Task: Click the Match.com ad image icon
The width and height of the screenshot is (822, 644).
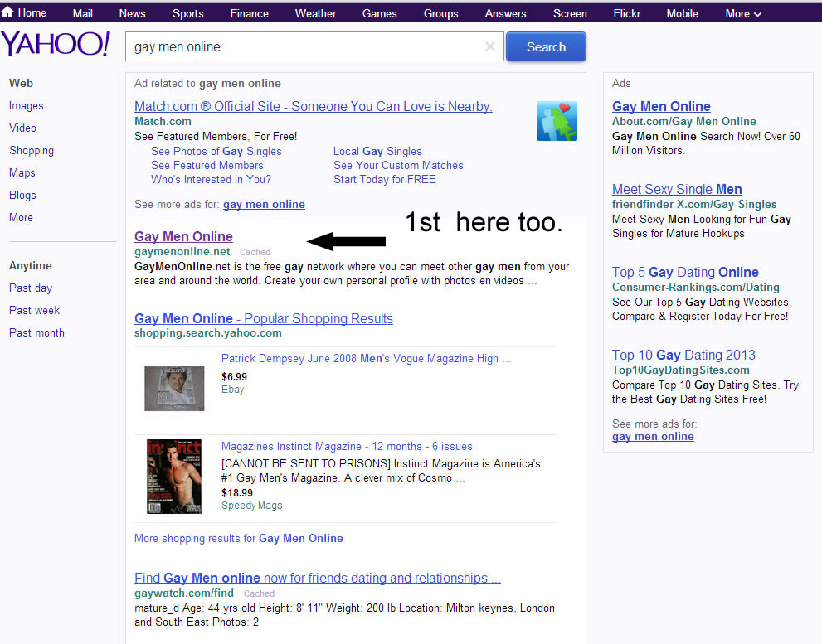Action: (x=557, y=121)
